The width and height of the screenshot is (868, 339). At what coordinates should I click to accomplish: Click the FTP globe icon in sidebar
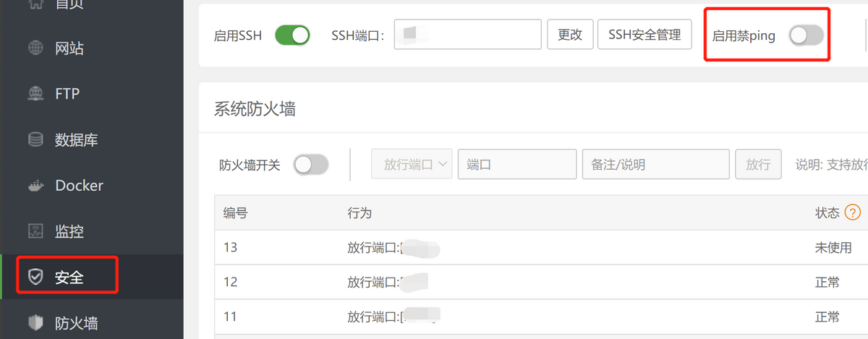click(x=35, y=94)
